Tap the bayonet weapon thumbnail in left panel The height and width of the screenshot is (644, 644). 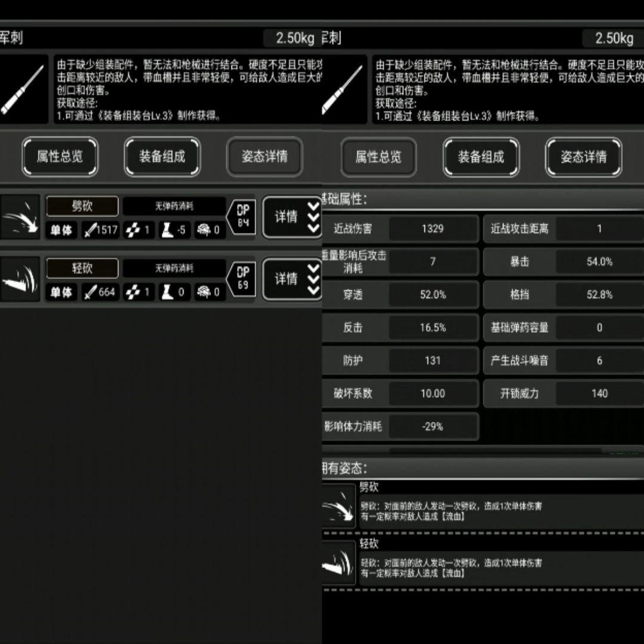click(23, 89)
